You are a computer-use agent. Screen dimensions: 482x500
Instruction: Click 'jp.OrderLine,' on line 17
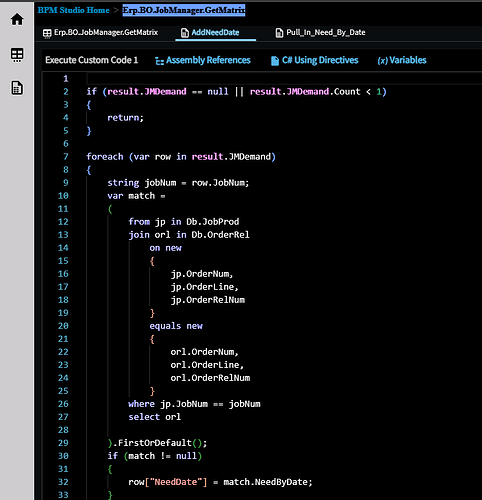pyautogui.click(x=205, y=287)
